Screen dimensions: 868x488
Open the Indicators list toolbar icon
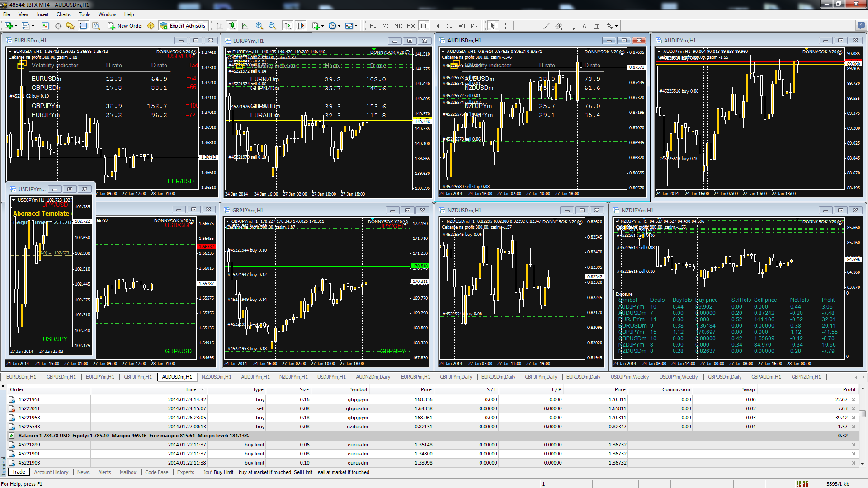(316, 26)
